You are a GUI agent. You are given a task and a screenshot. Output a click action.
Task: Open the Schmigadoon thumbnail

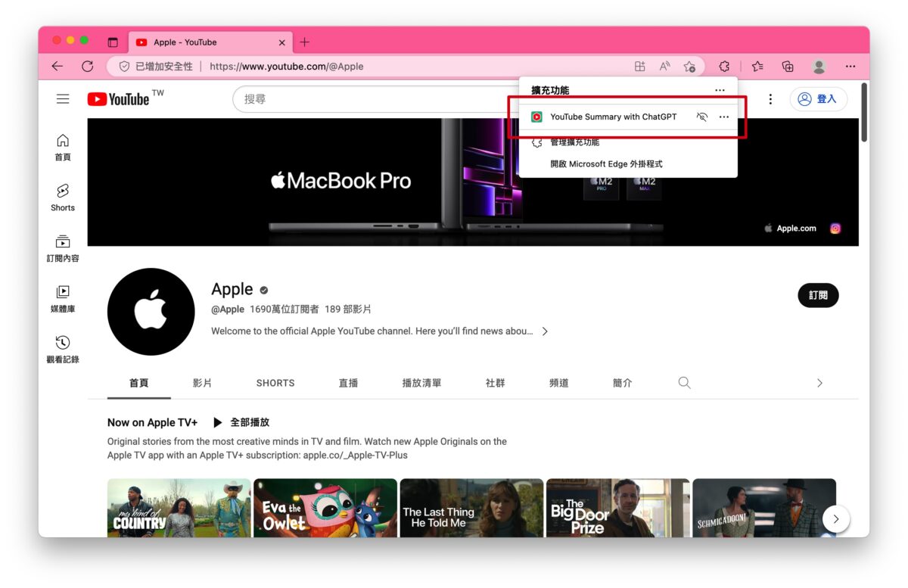click(764, 508)
